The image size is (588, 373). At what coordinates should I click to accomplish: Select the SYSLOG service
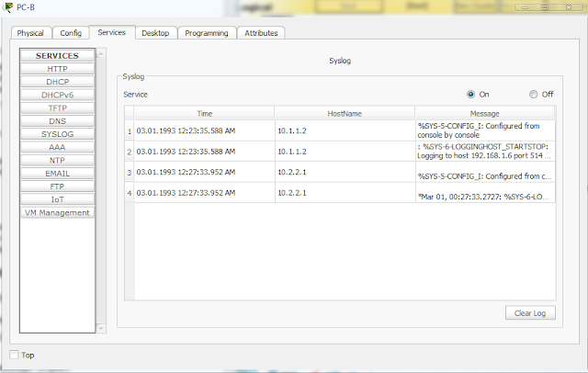point(57,134)
